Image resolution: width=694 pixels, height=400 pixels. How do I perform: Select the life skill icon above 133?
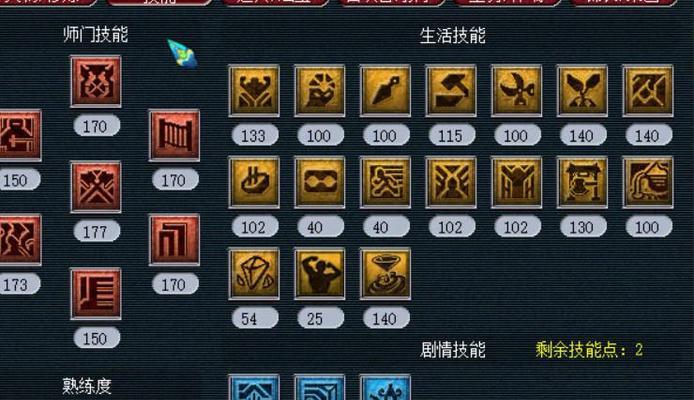click(x=254, y=91)
